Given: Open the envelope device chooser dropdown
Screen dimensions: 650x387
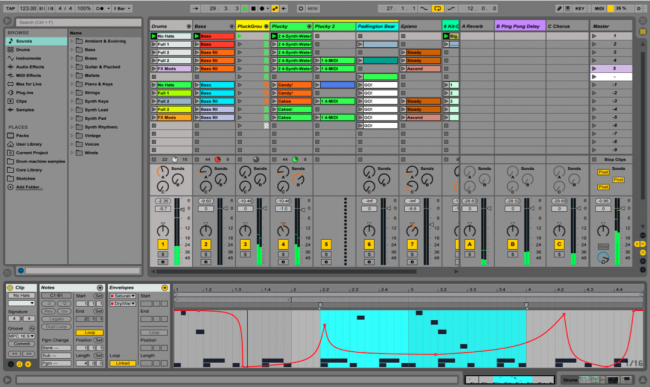Looking at the screenshot, I should point(122,296).
